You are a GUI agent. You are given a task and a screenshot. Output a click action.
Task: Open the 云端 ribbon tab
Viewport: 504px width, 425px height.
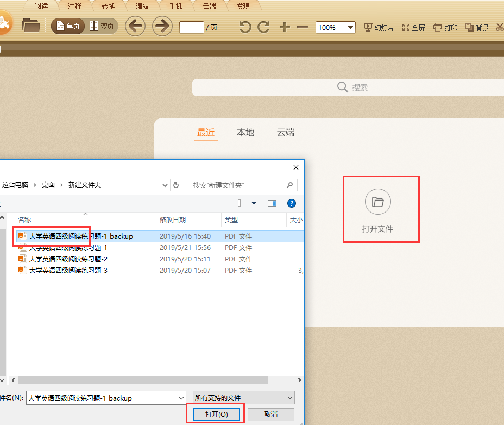click(x=209, y=6)
